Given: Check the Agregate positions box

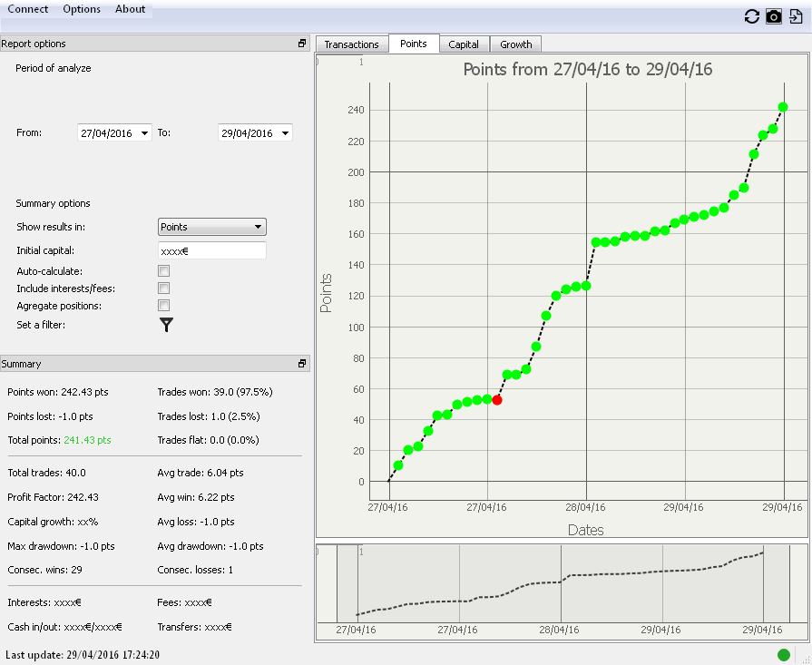Looking at the screenshot, I should coord(164,306).
